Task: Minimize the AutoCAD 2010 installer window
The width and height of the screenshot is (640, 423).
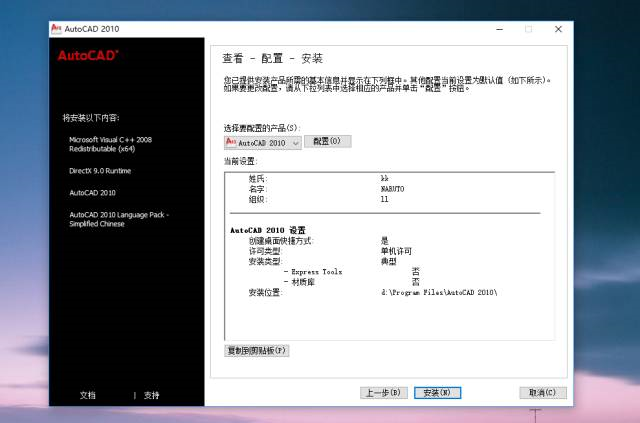Action: click(x=500, y=29)
